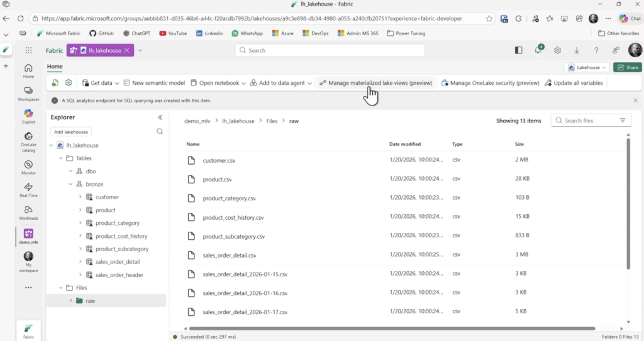Click the Share button

tap(628, 67)
